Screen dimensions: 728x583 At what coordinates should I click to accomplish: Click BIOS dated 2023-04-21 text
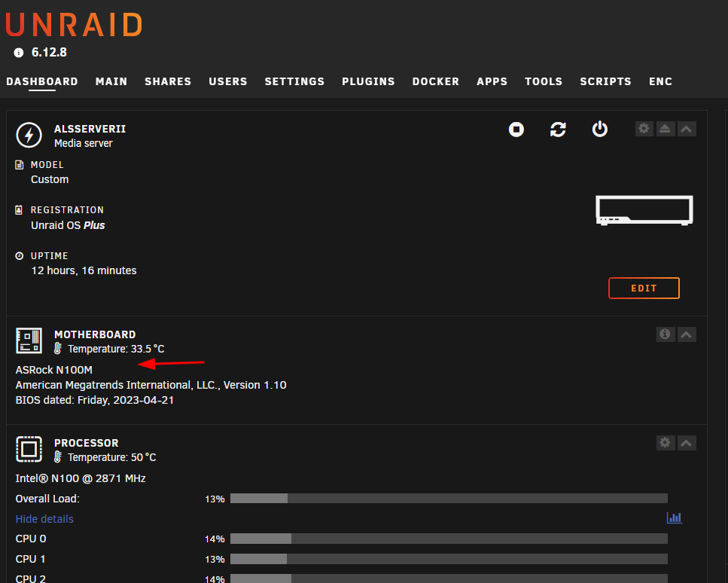(95, 400)
